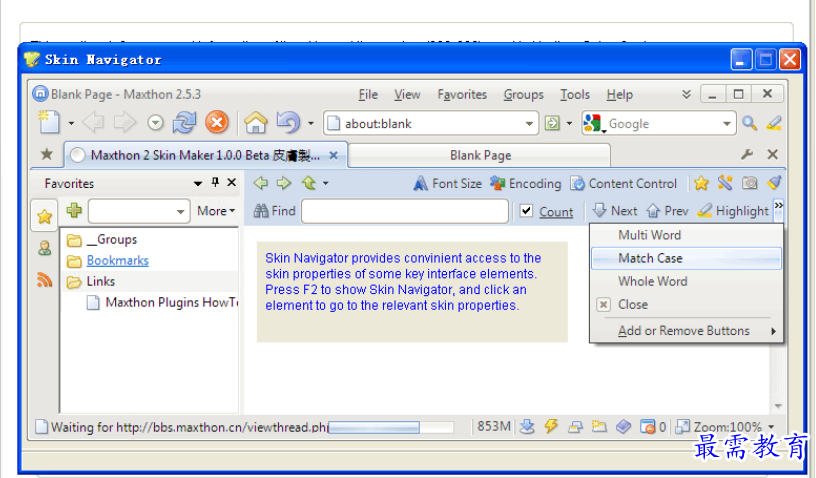Open the Bookmarks folder link

118,260
